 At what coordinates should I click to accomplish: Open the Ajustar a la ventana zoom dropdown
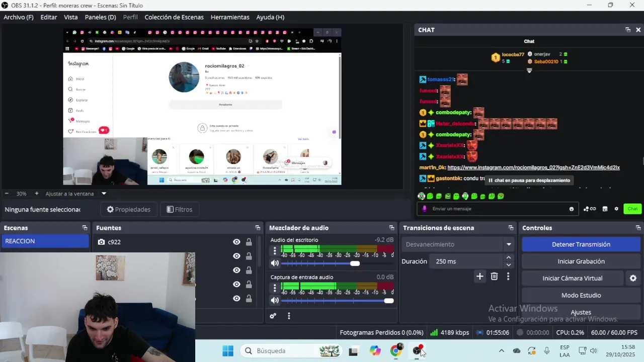pos(104,194)
